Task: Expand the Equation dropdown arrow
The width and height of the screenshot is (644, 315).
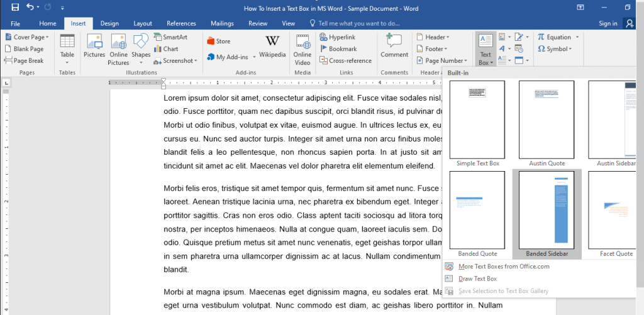Action: pos(577,37)
